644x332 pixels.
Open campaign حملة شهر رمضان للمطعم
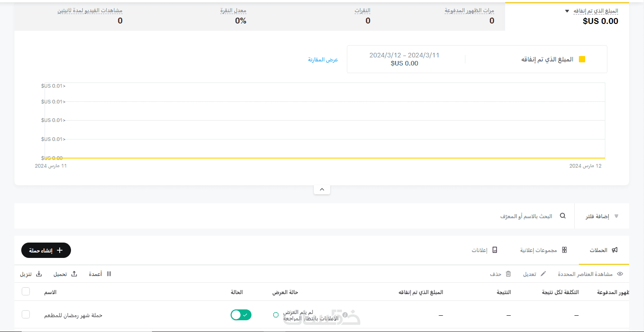73,315
